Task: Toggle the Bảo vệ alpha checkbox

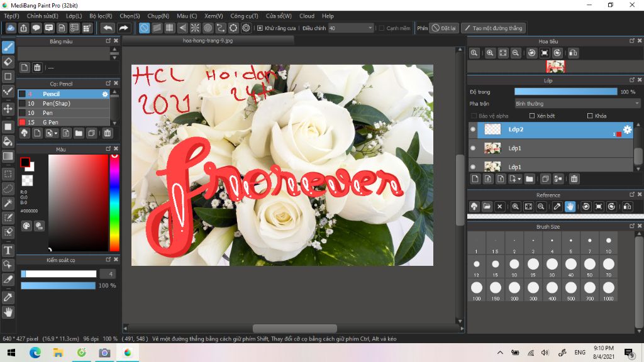Action: click(474, 116)
